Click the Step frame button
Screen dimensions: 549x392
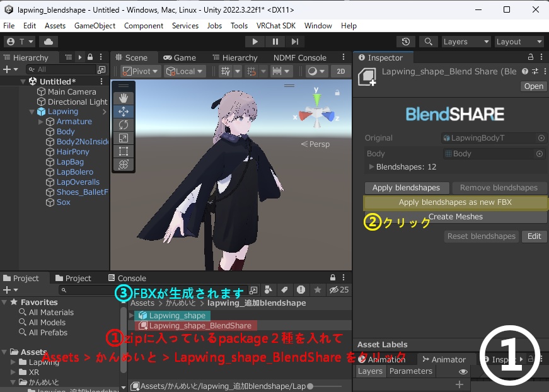(x=295, y=42)
